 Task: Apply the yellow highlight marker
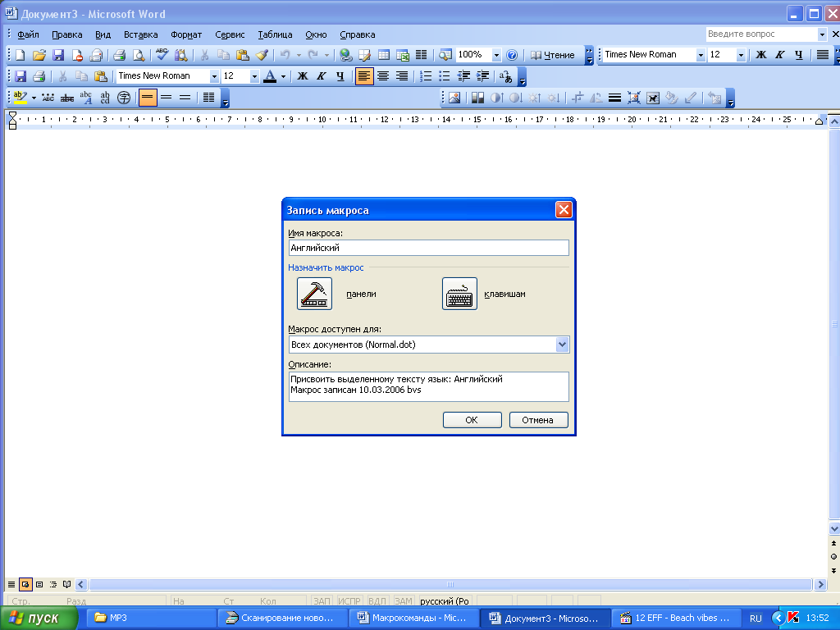(x=21, y=98)
